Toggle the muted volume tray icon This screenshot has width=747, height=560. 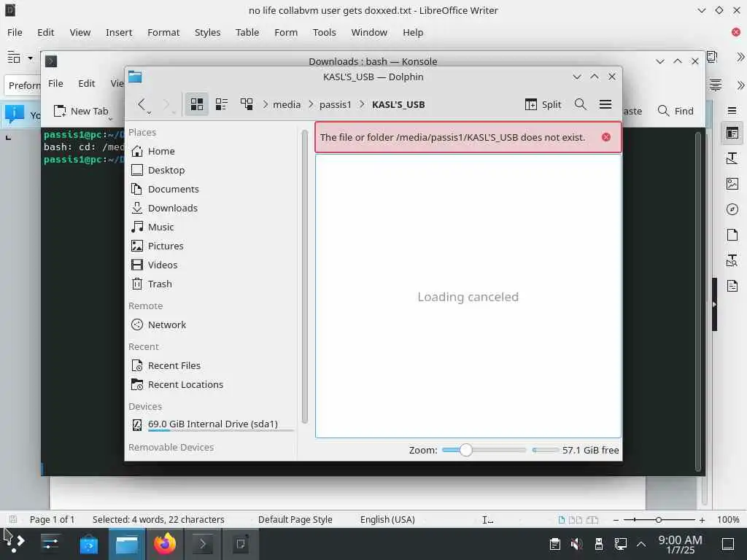tap(576, 544)
